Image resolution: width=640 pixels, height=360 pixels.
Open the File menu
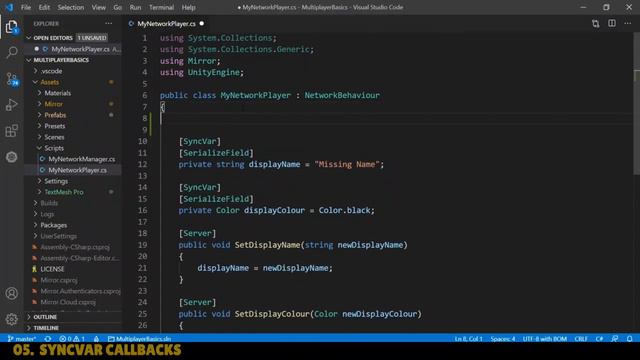tap(26, 7)
